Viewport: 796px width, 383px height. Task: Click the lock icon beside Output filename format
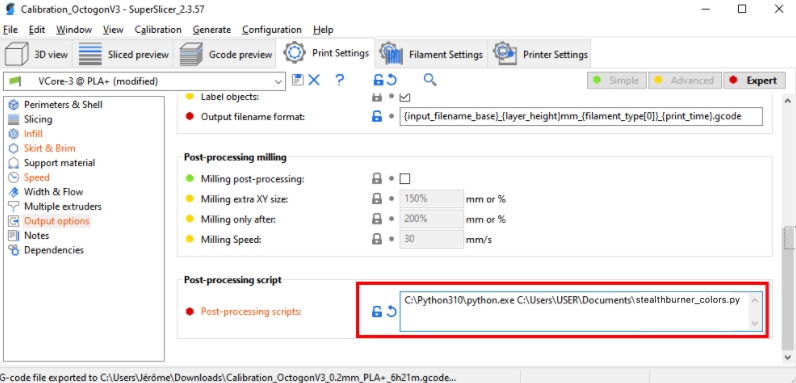coord(377,116)
